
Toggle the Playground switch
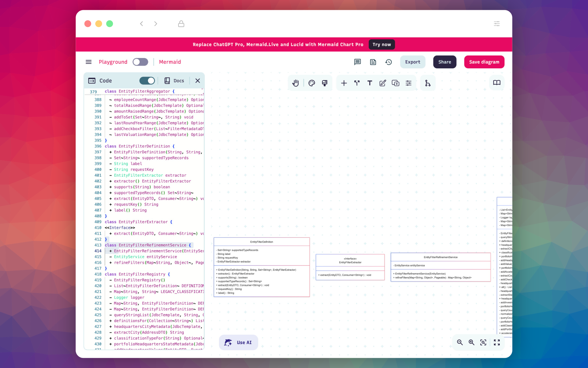(x=140, y=62)
